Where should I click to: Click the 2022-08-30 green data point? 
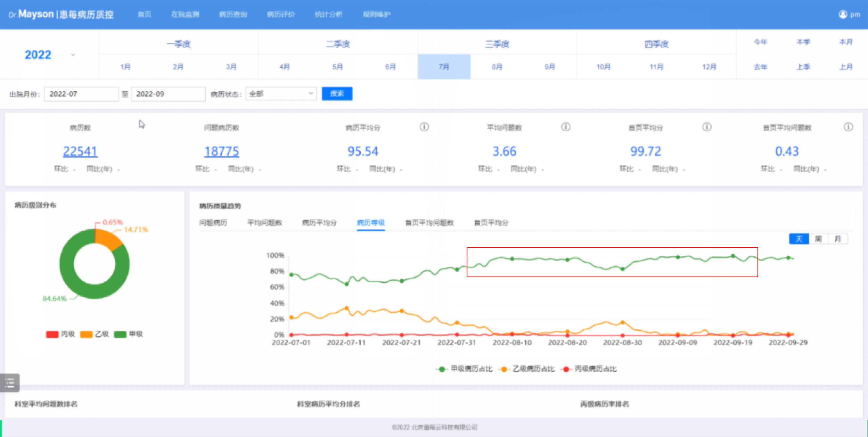click(x=623, y=269)
